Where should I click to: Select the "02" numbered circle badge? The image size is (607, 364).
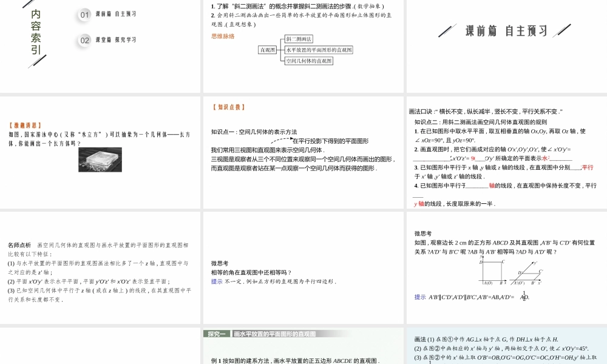pyautogui.click(x=83, y=40)
